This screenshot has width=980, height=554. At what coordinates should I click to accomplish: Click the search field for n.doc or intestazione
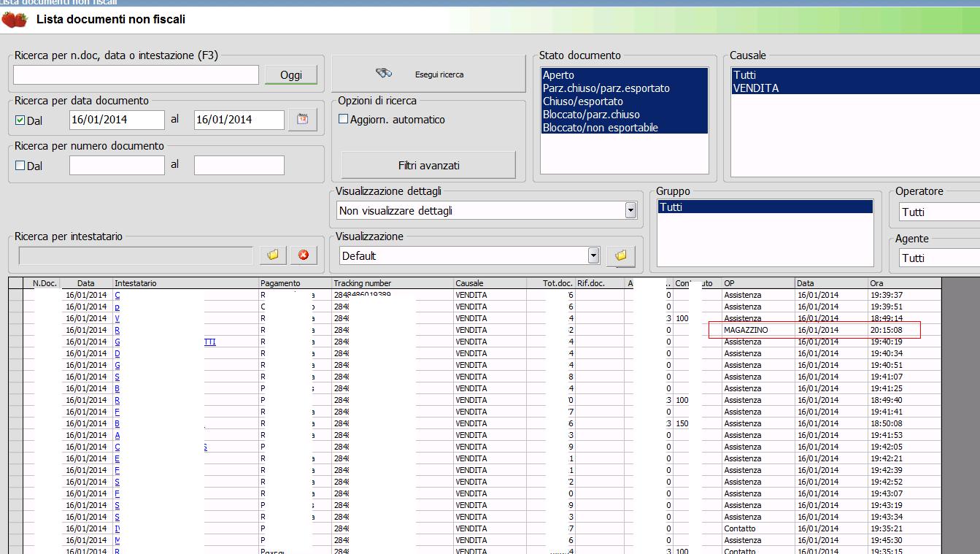tap(136, 74)
